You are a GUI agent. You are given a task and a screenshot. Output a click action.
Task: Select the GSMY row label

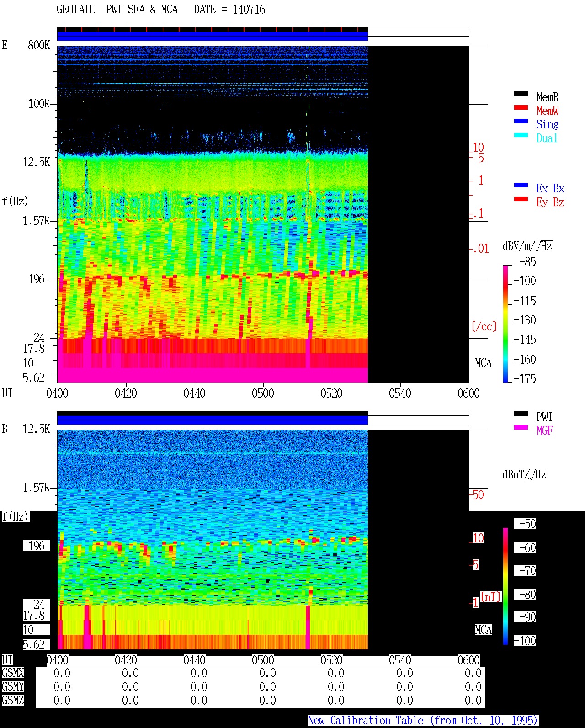click(x=13, y=686)
